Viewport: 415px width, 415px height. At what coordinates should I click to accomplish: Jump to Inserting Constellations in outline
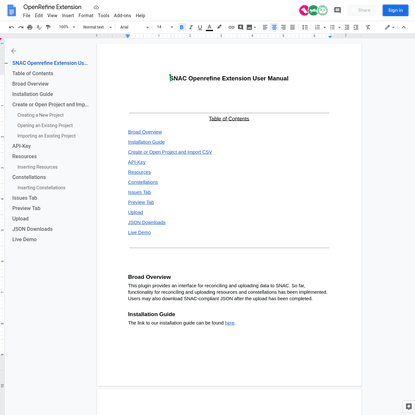[x=41, y=188]
